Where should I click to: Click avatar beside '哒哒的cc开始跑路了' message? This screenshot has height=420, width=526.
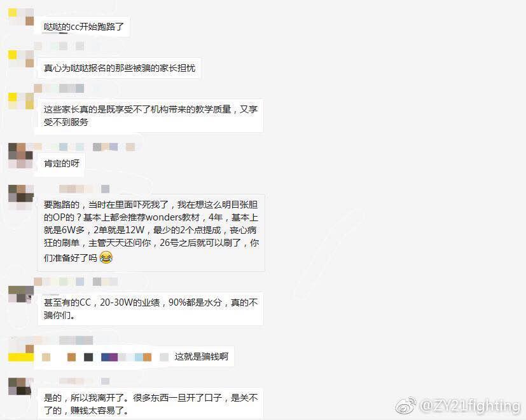pyautogui.click(x=21, y=17)
